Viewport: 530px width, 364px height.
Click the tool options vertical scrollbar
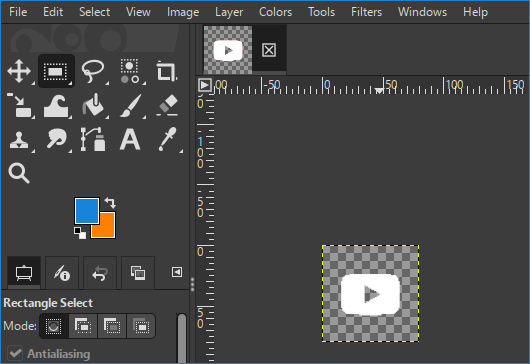point(182,338)
